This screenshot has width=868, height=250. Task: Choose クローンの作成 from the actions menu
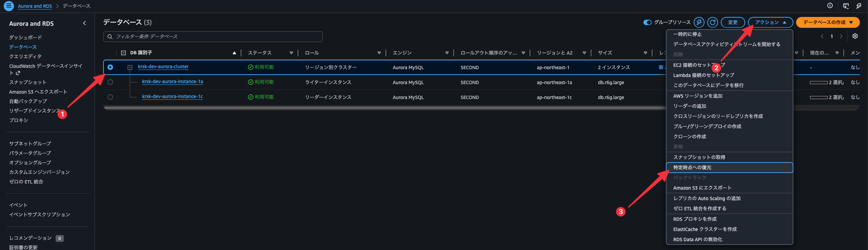point(729,137)
